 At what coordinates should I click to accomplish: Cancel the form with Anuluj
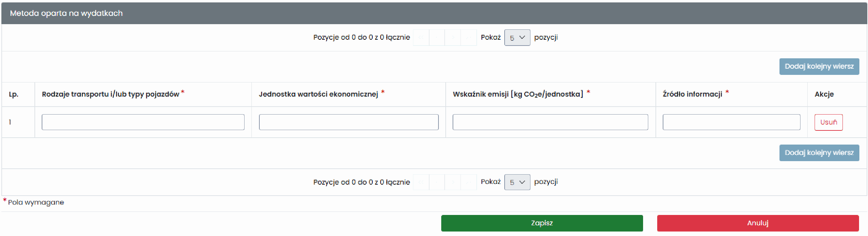(758, 223)
